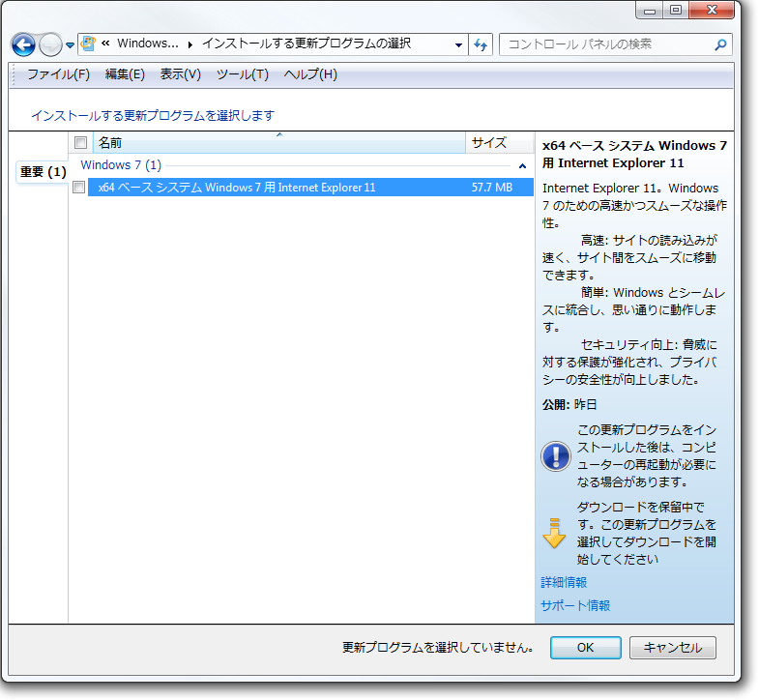Click the blue restart information icon
Viewport: 759px width, 700px height.
[555, 455]
